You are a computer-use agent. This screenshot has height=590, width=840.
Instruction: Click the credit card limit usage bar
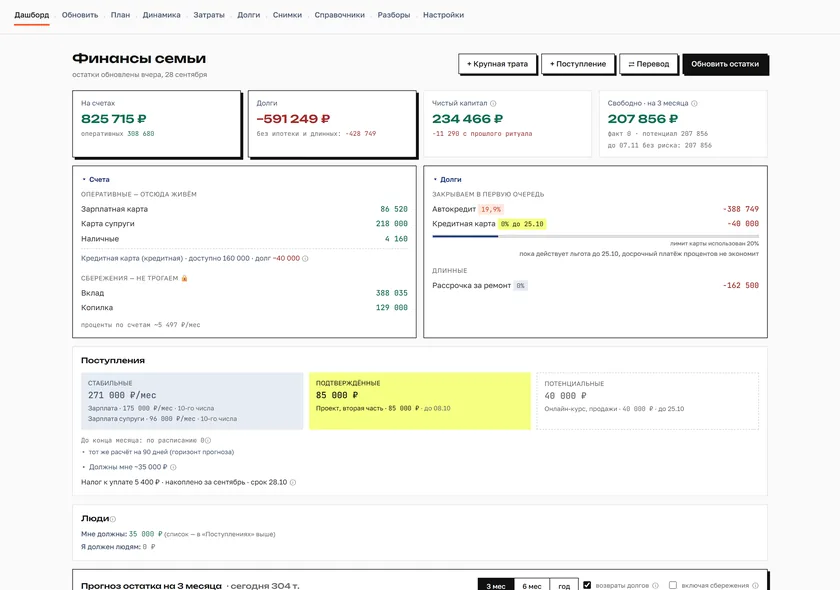point(596,236)
